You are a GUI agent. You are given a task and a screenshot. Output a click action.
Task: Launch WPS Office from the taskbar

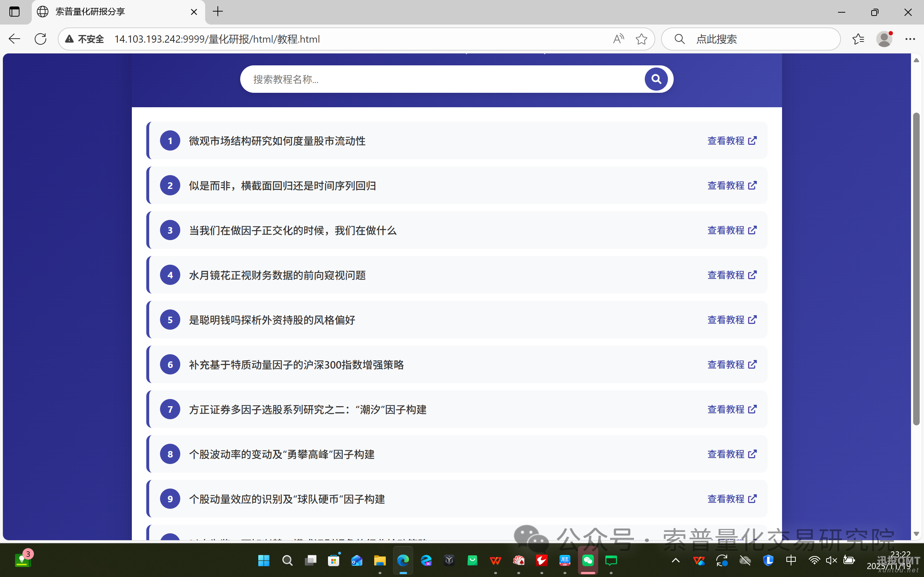pos(495,561)
